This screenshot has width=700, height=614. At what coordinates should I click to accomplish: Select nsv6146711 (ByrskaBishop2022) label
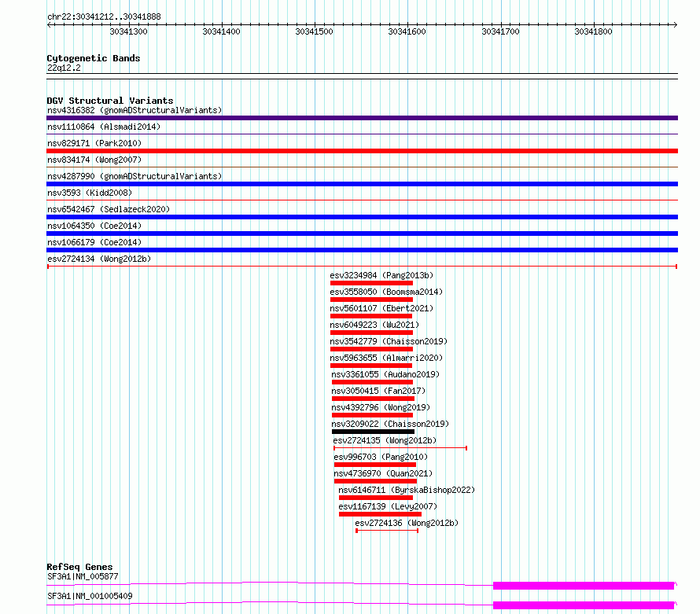(x=407, y=490)
